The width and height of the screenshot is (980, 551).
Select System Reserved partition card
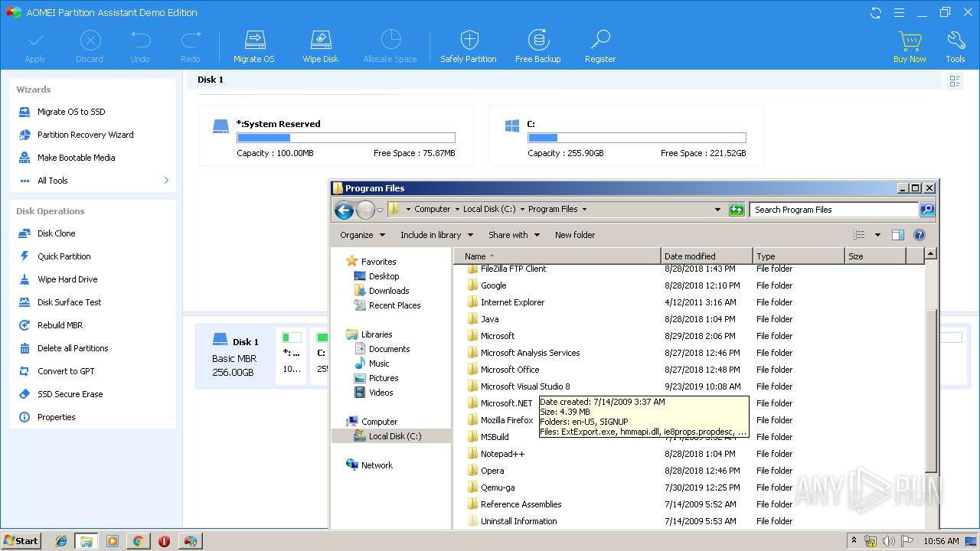click(x=335, y=135)
